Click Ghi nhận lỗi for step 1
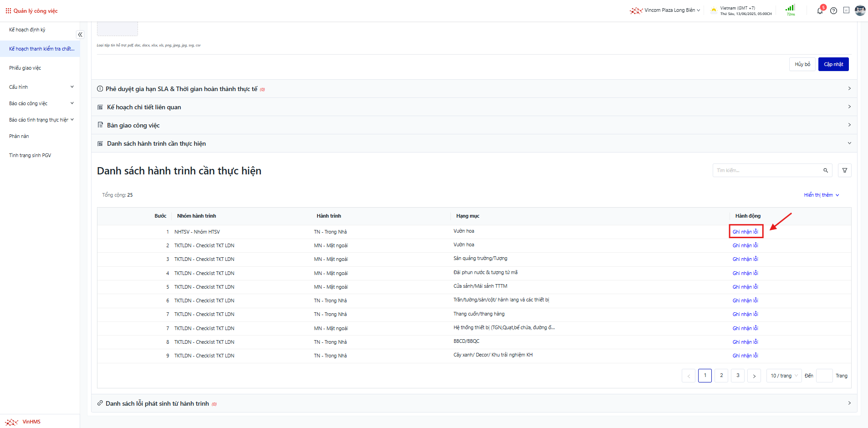Viewport: 868px width, 428px height. [x=745, y=232]
